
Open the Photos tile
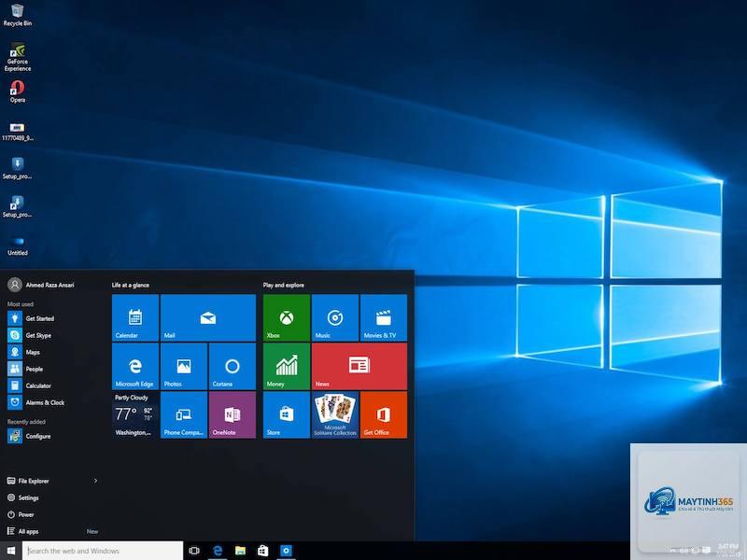coord(184,366)
